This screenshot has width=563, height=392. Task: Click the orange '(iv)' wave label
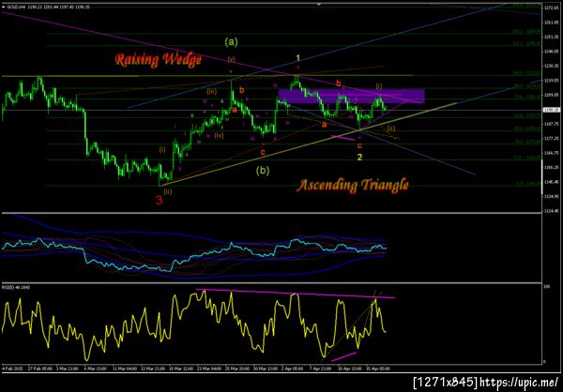(219, 136)
